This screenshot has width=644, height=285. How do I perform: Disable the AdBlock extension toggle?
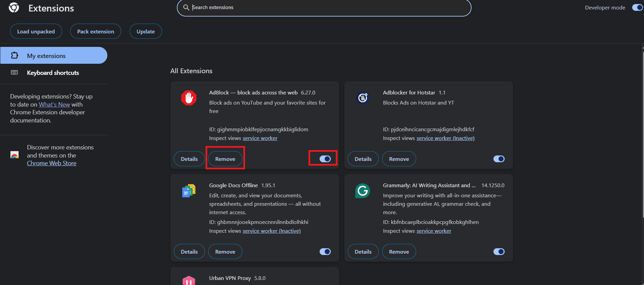coord(325,159)
